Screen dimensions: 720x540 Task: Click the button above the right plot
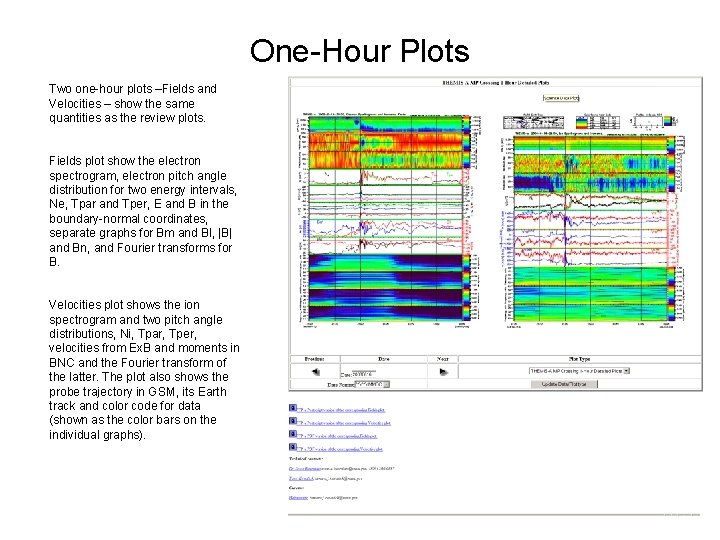(x=561, y=98)
